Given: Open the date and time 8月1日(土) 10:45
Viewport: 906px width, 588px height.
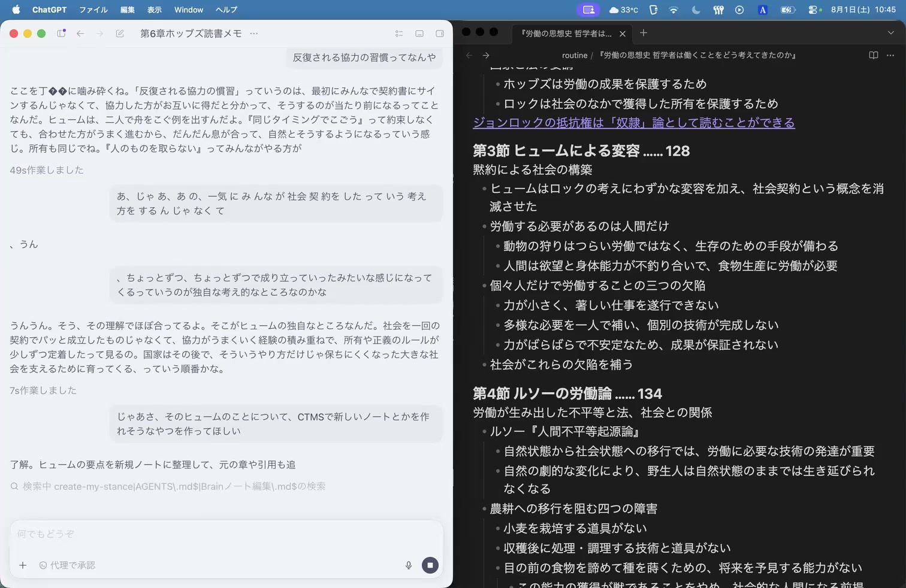Looking at the screenshot, I should pos(863,10).
